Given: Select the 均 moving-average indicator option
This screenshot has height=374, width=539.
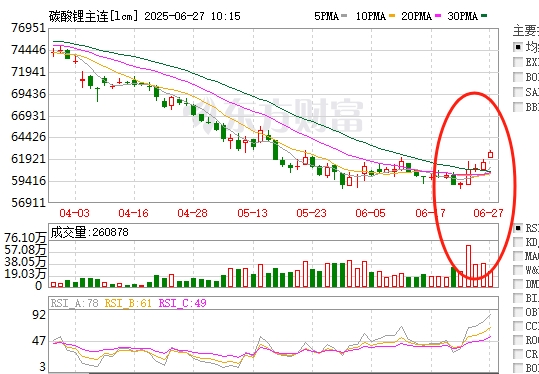Looking at the screenshot, I should tap(518, 47).
